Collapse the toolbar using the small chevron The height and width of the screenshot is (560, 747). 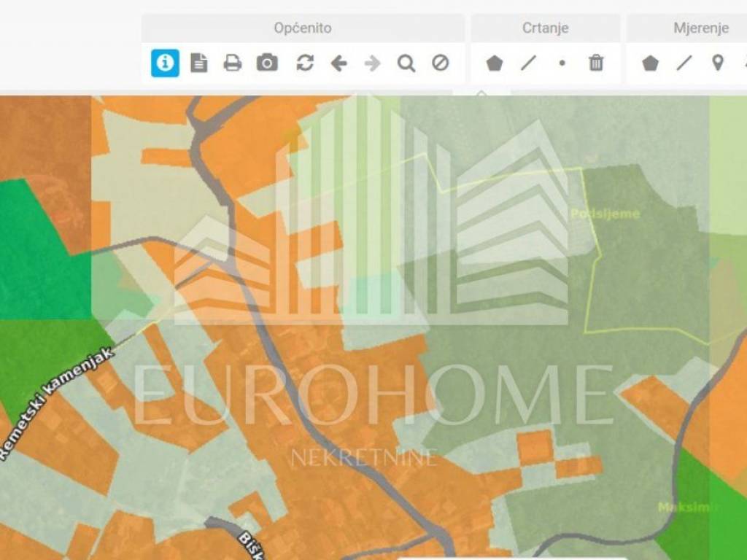(x=481, y=93)
